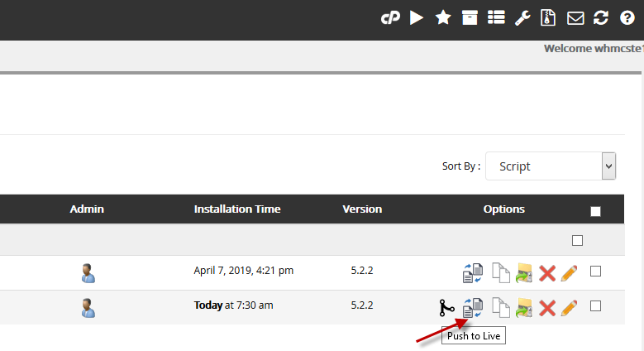Viewport: 644px width, 351px height.
Task: Check the box for April 7, 2019 installation
Action: 595,272
